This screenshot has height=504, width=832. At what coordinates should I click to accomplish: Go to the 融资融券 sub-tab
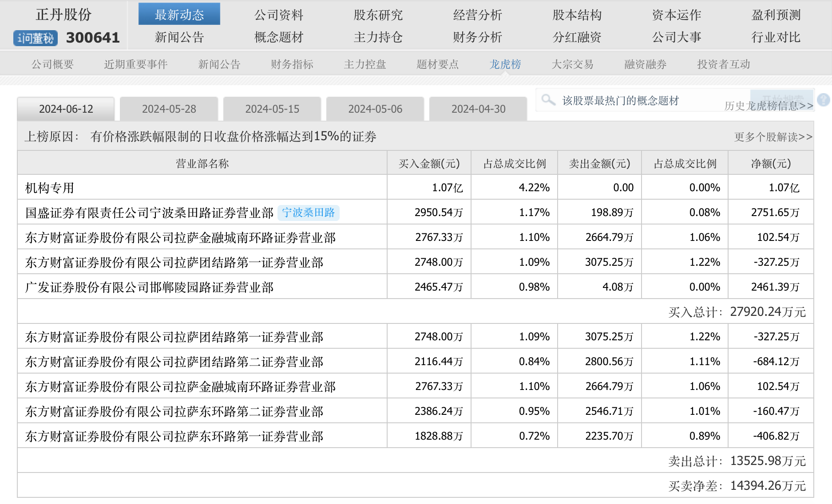pos(645,64)
